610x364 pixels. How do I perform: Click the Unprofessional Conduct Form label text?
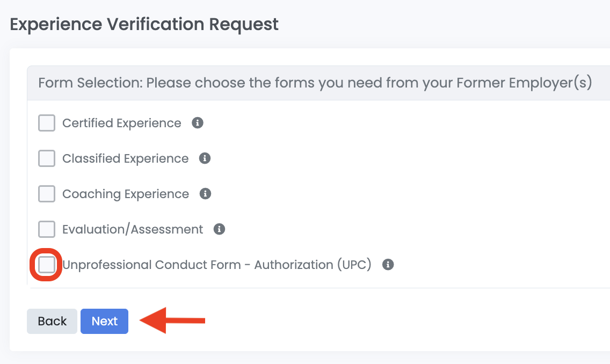[x=217, y=265]
